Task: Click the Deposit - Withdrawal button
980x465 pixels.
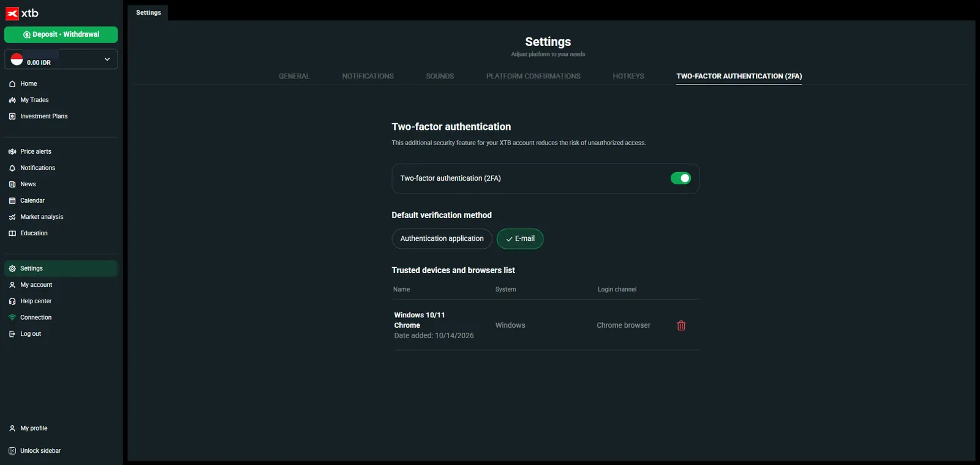Action: [61, 35]
